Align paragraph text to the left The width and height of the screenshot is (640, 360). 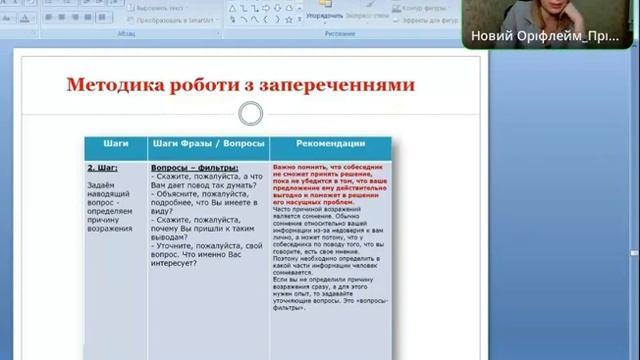pyautogui.click(x=49, y=17)
